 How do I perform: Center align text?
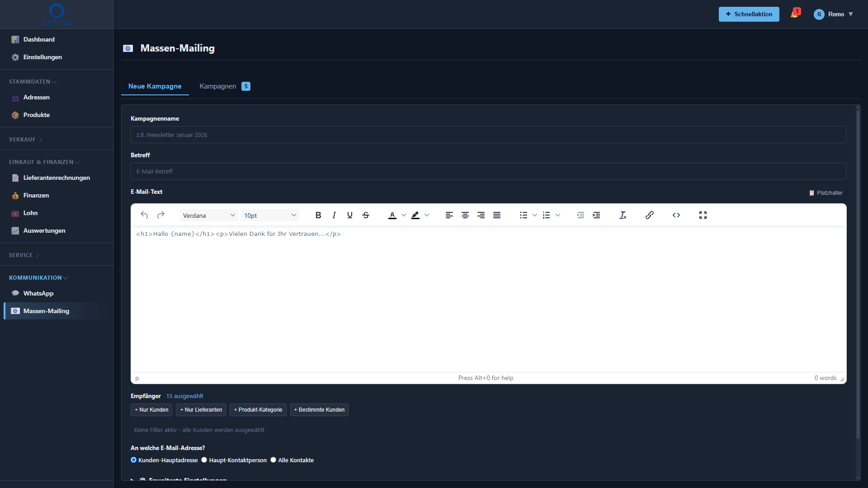tap(465, 215)
